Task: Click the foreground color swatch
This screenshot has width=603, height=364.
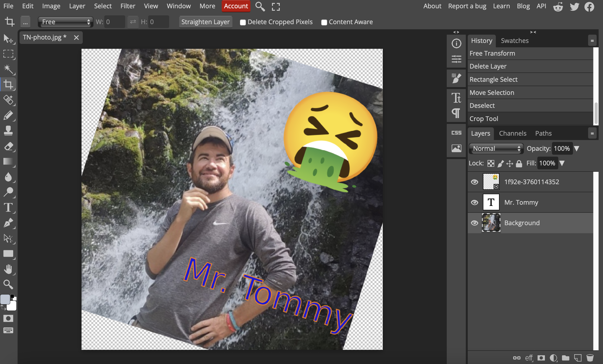Action: click(x=5, y=299)
